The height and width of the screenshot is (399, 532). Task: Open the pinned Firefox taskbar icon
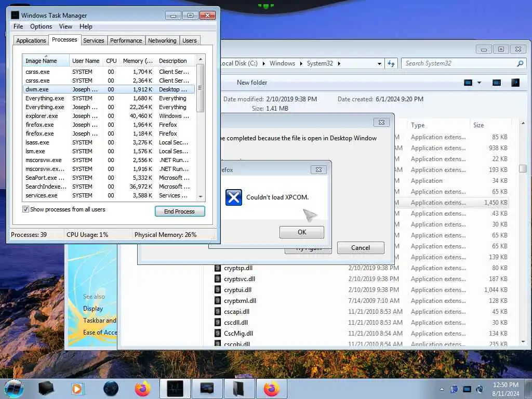coord(142,389)
